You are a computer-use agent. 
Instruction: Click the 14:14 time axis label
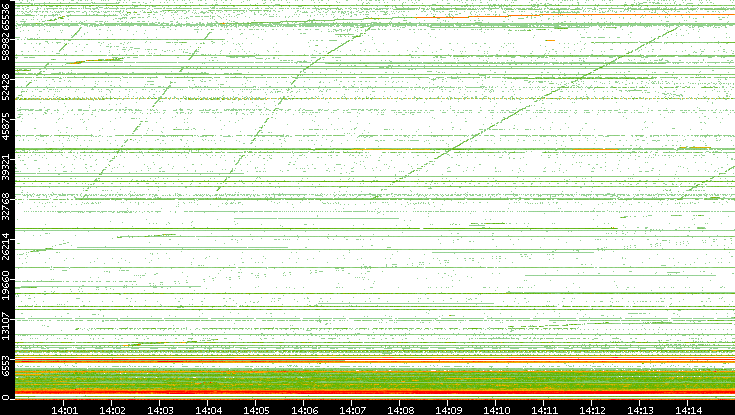(688, 410)
